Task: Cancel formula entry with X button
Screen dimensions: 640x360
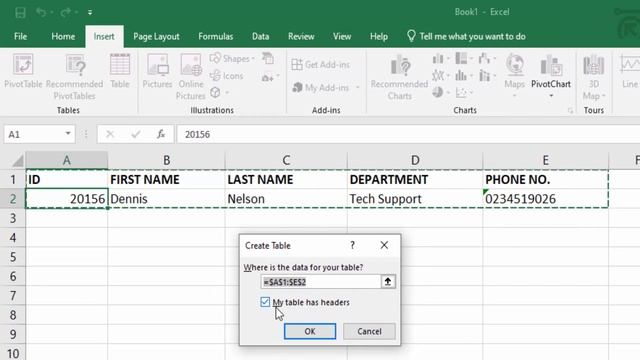Action: point(110,134)
